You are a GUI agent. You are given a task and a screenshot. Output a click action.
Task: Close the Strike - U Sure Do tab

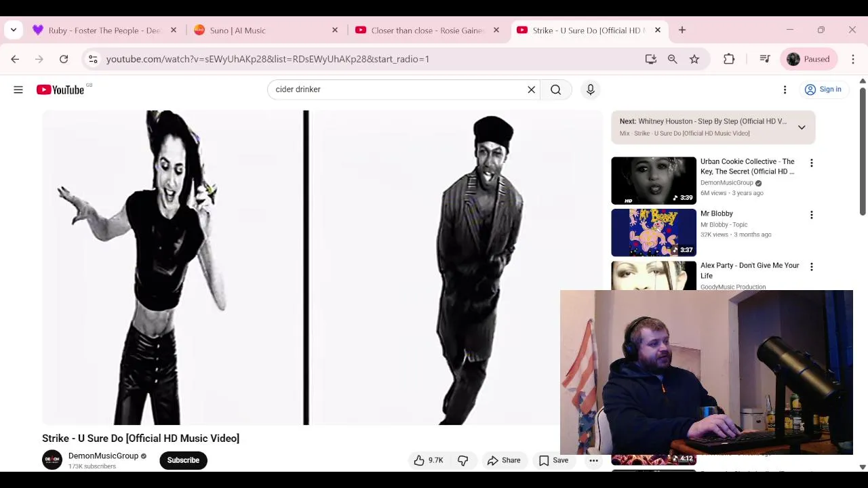tap(658, 30)
